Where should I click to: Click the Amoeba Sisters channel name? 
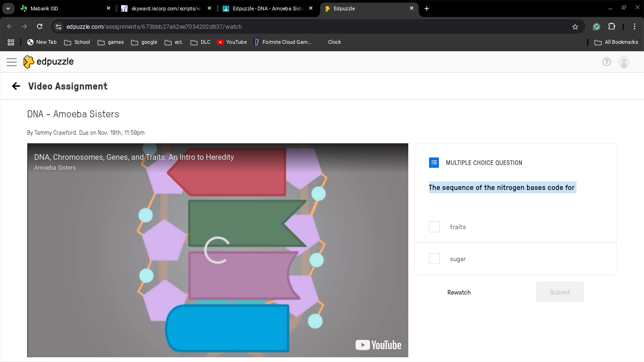[55, 167]
